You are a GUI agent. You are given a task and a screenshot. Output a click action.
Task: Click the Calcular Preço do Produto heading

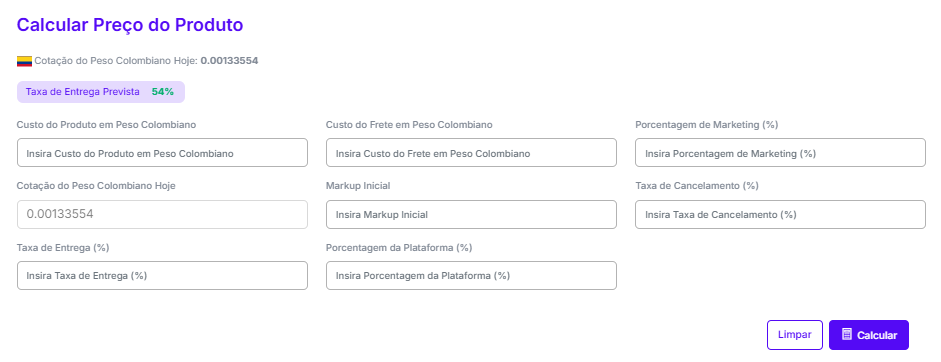click(x=130, y=25)
